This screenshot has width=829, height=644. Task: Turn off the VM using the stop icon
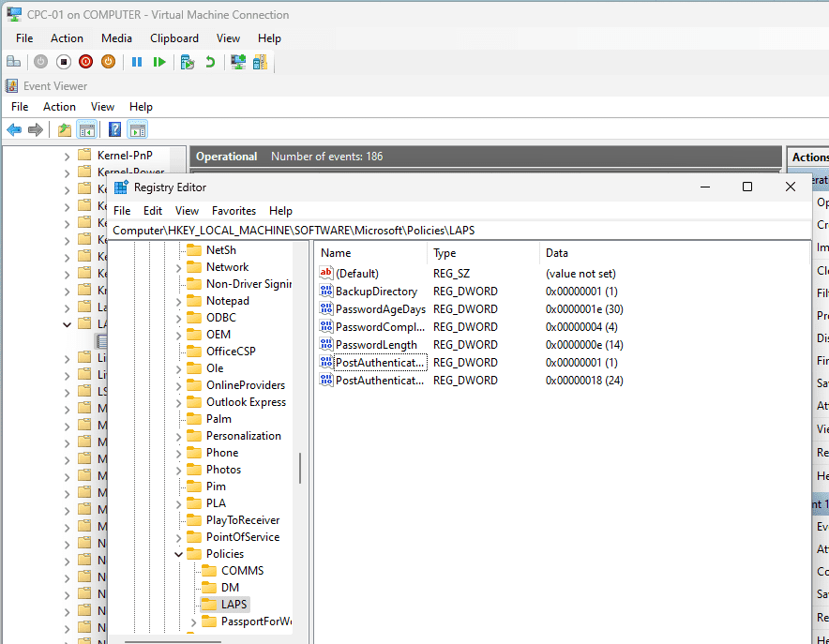click(x=63, y=61)
